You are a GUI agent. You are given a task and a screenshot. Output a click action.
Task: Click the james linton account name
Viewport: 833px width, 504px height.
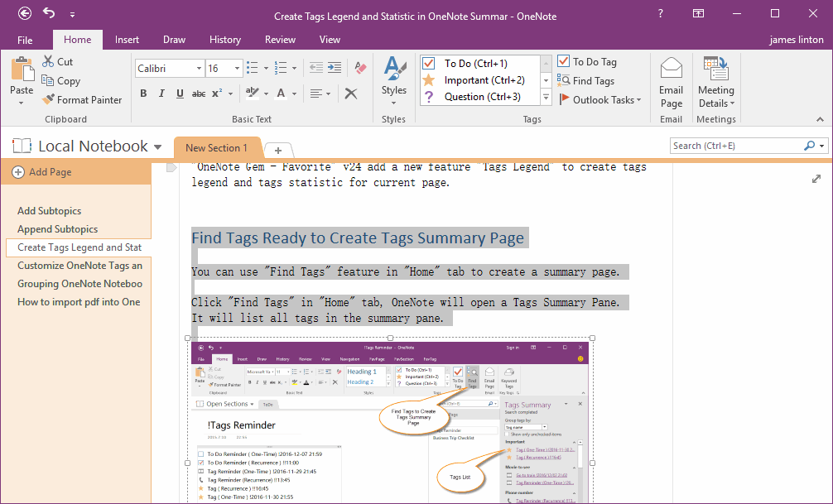797,40
